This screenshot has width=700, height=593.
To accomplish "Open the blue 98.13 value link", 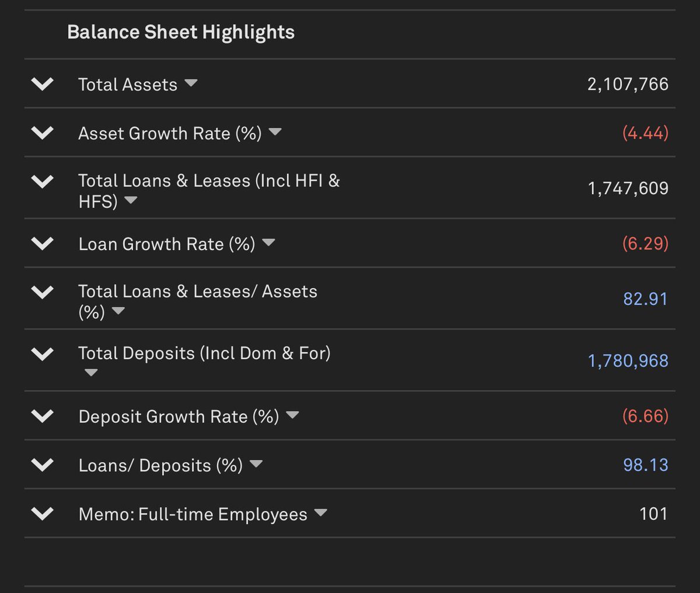I will coord(645,465).
